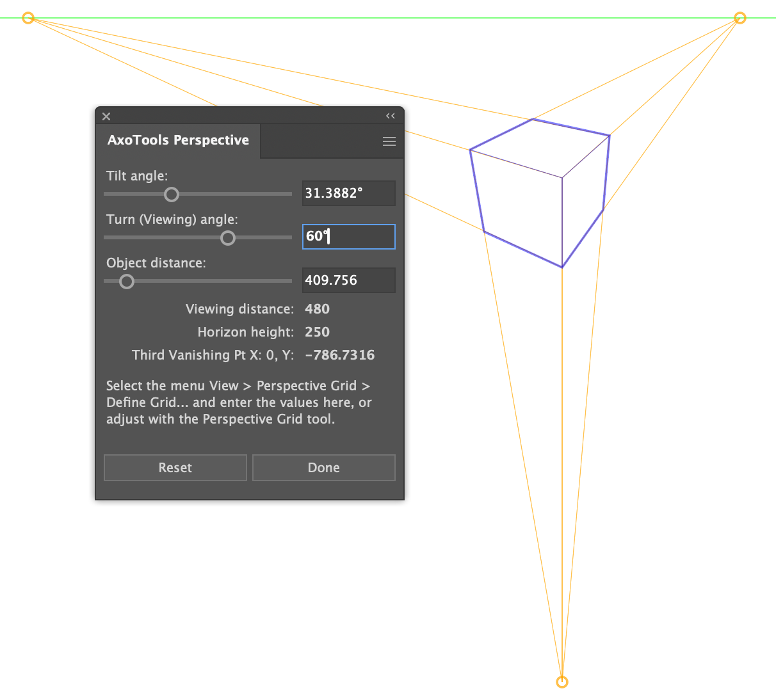Edit the Object distance value 409.756
776x700 pixels.
(x=348, y=280)
